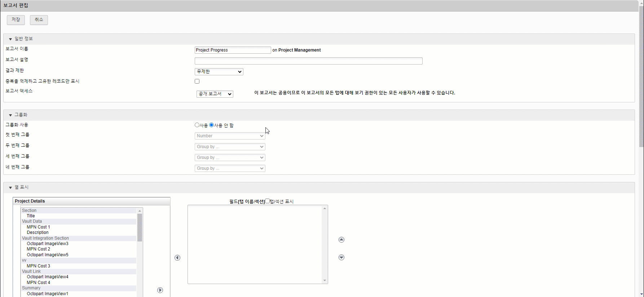Open the first group Number dropdown
The width and height of the screenshot is (644, 297).
(x=230, y=136)
